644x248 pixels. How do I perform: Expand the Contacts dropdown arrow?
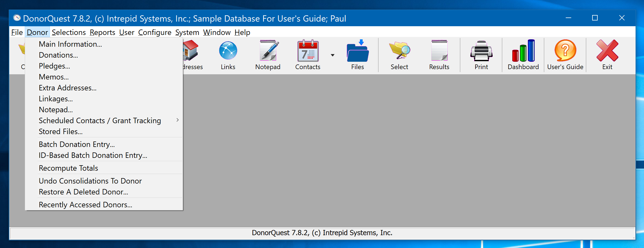coord(332,55)
